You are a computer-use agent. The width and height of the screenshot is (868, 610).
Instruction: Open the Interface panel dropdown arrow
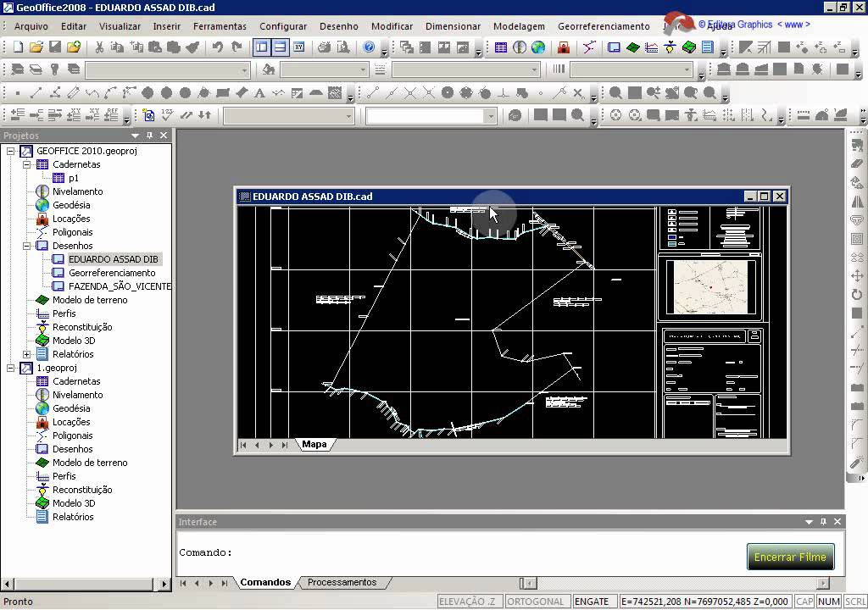[809, 522]
